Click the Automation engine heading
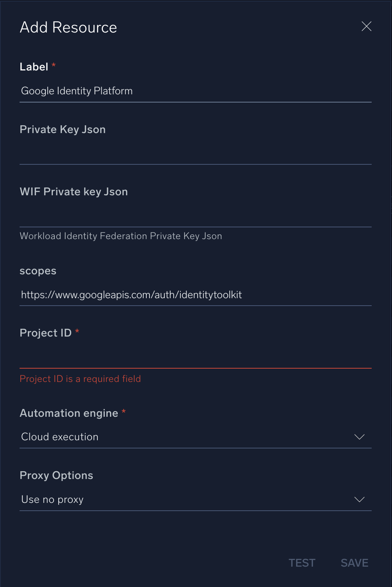This screenshot has height=587, width=392. [69, 413]
